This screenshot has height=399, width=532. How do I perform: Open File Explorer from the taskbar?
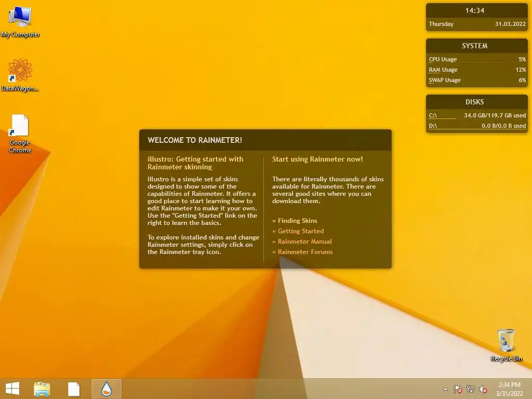coord(42,389)
